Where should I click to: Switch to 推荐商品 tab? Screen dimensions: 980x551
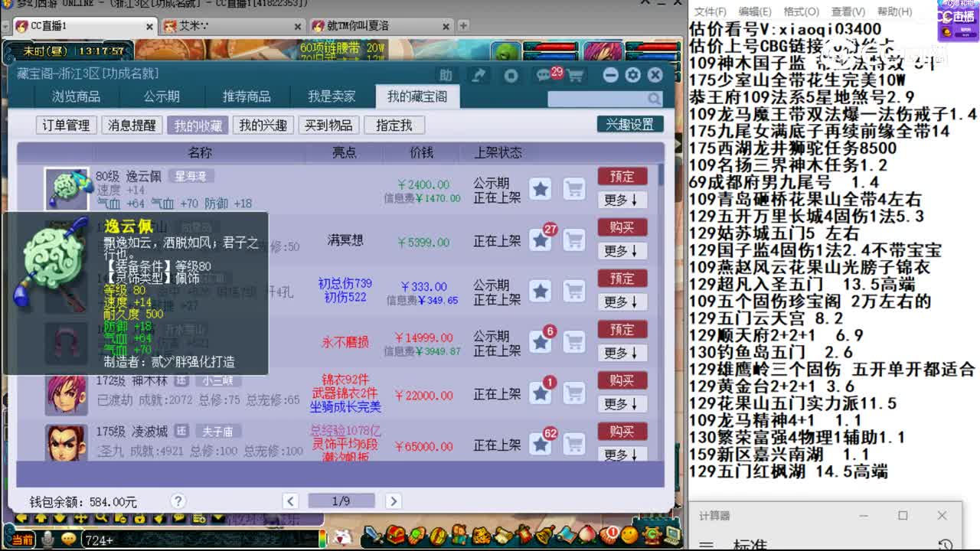[247, 96]
